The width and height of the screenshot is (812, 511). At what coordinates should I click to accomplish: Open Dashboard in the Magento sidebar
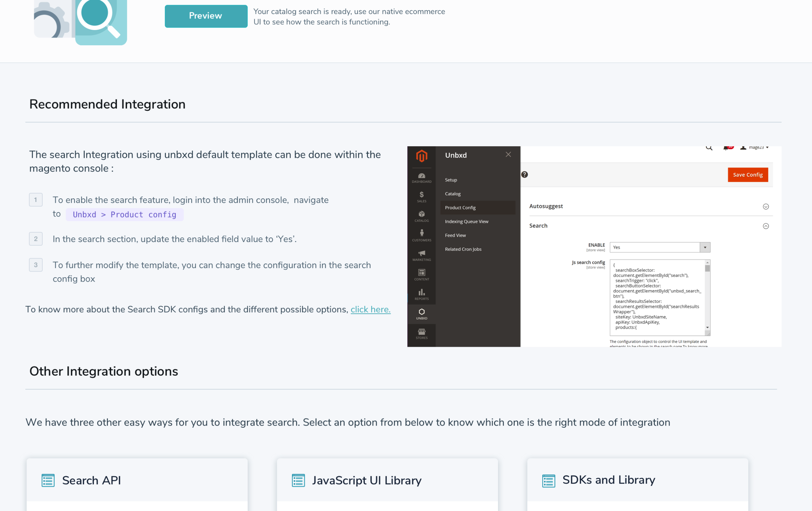coord(421,178)
